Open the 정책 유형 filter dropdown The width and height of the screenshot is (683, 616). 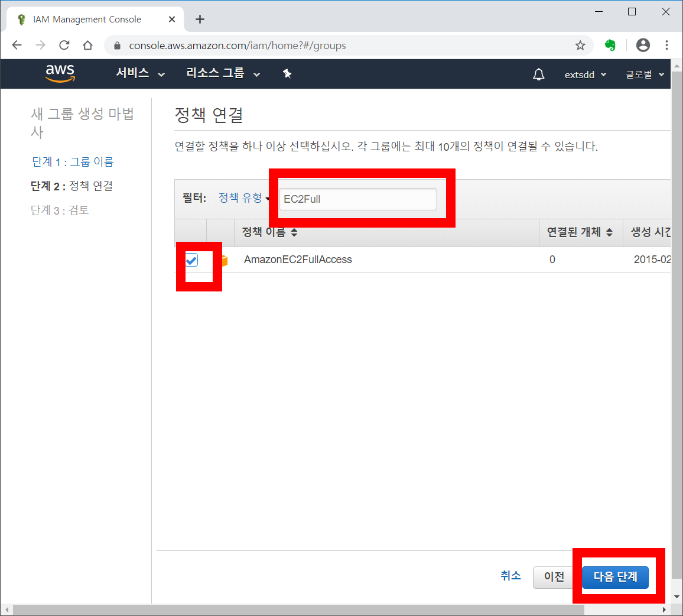[244, 198]
